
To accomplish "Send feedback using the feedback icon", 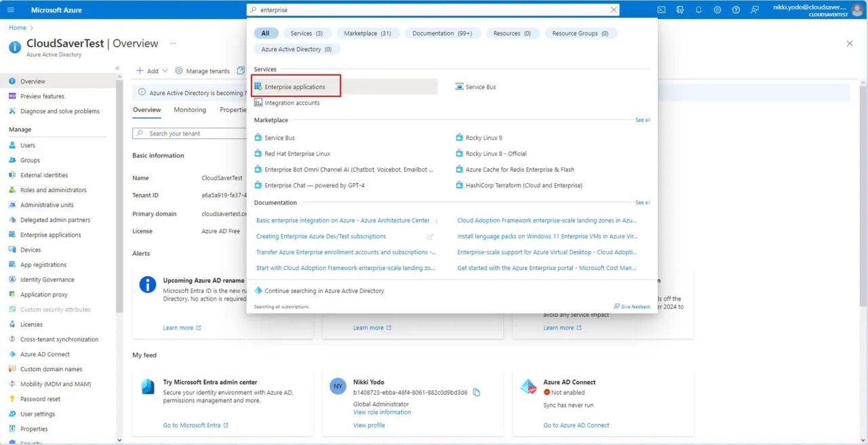I will coord(755,9).
